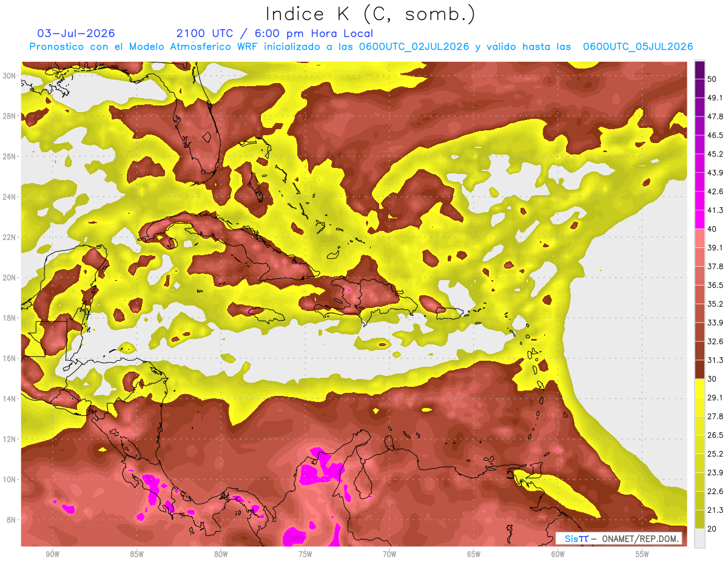Click the legend value 47.8
Viewport: 728px width, 562px height.
coord(715,116)
